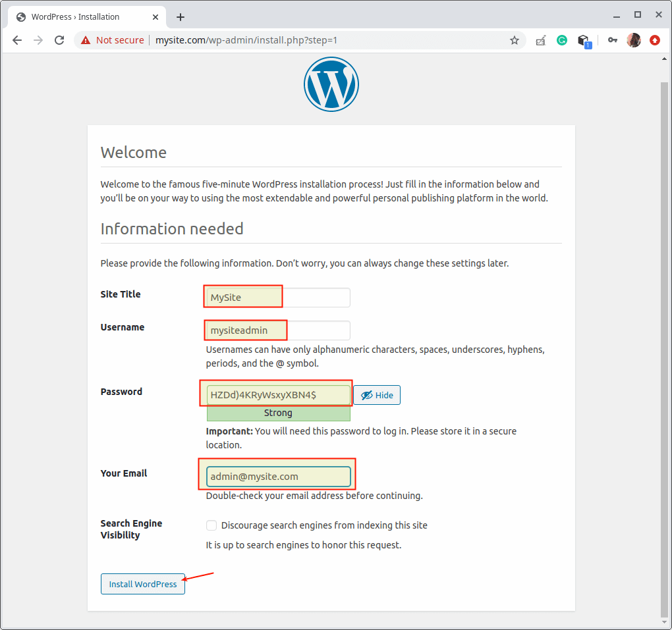672x630 pixels.
Task: Click the Not secure warning triangle
Action: (86, 40)
